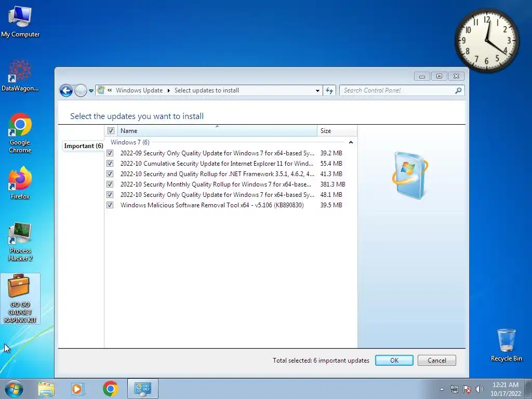
Task: Uncheck 2022-10 Security Monthly Quality Rollup
Action: tap(110, 184)
